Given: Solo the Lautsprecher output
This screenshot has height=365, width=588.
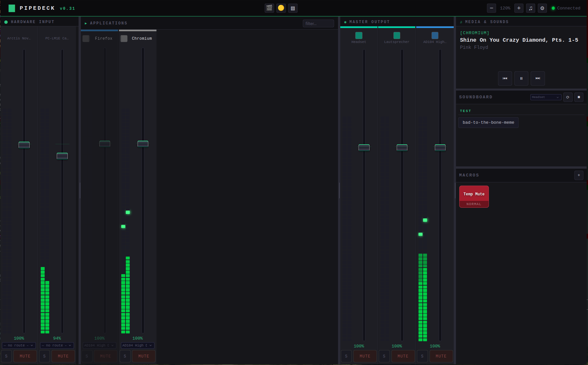Looking at the screenshot, I should 384,356.
